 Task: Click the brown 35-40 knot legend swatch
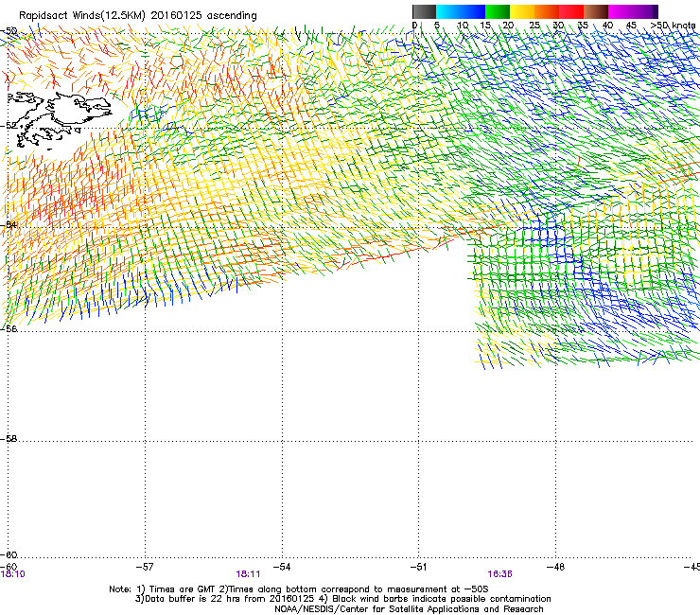click(x=596, y=11)
